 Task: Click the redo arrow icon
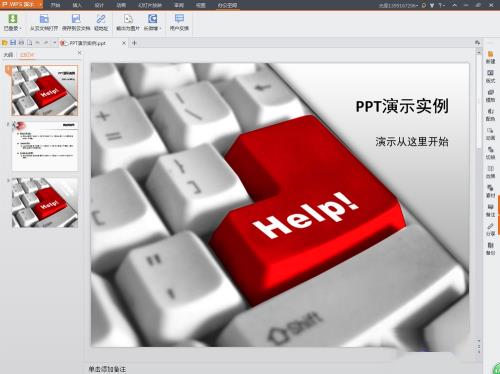[46, 43]
